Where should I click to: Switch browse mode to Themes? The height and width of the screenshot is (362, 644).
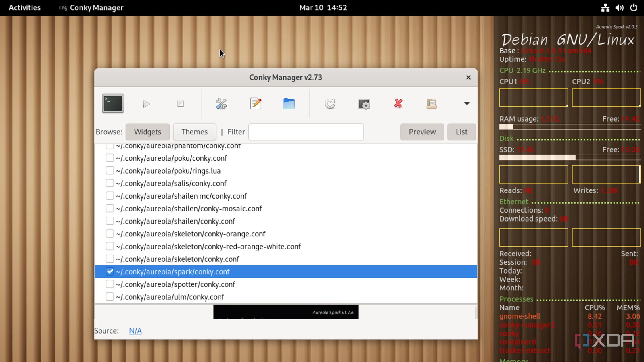click(195, 132)
